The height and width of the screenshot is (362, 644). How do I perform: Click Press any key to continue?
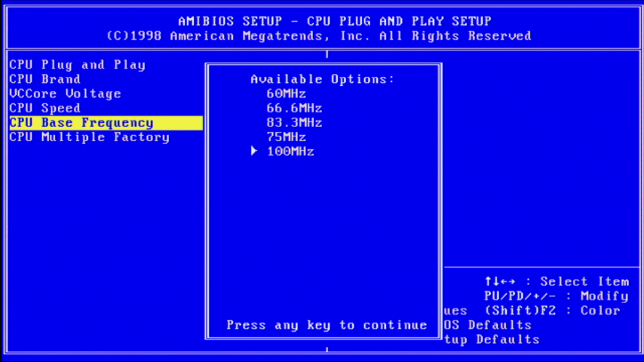click(327, 325)
